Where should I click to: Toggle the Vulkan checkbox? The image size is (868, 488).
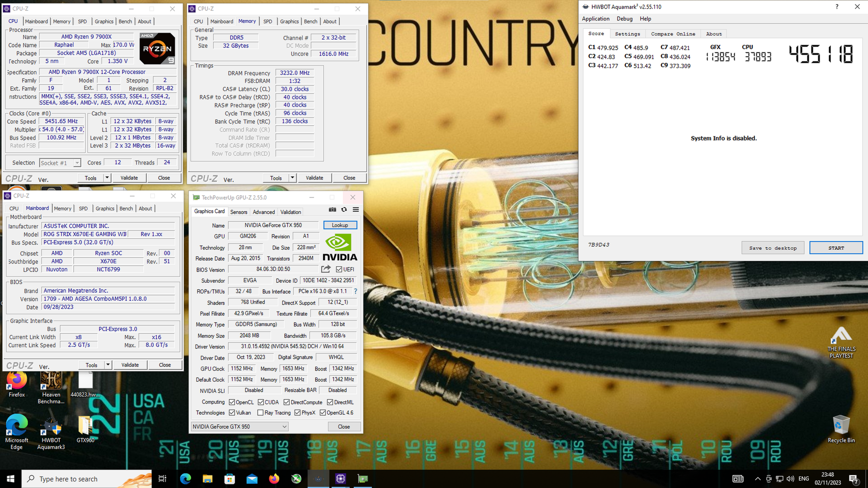coord(232,413)
